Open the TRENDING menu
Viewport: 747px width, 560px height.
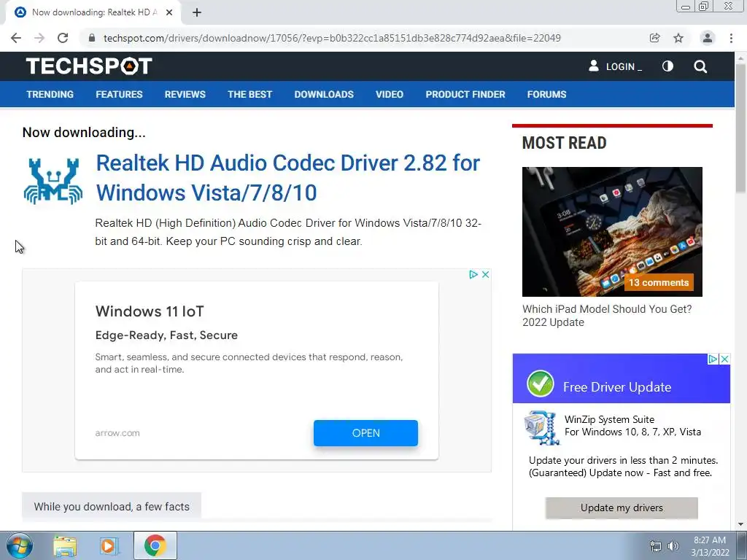pyautogui.click(x=50, y=94)
